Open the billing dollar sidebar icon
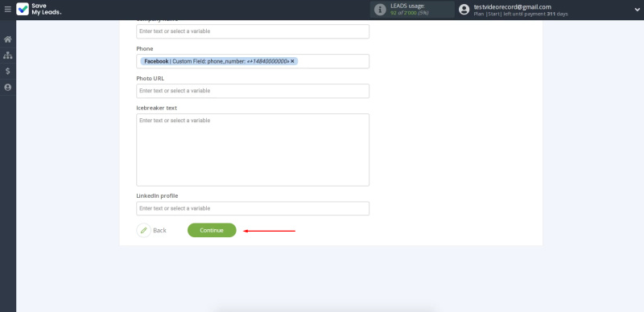The image size is (644, 312). [x=7, y=72]
